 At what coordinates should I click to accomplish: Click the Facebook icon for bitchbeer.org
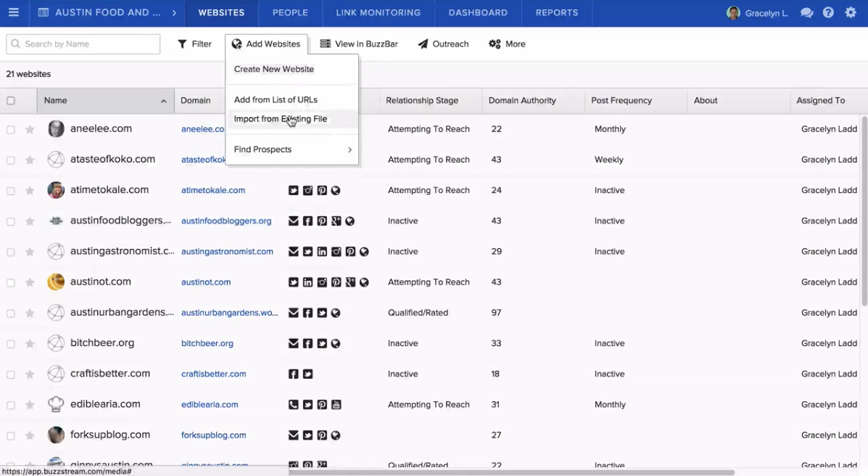(307, 343)
